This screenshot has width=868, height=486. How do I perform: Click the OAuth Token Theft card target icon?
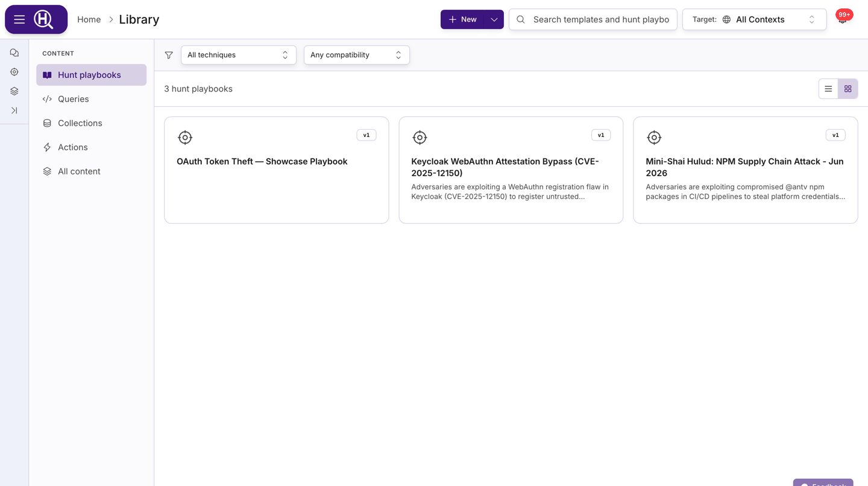pos(185,137)
